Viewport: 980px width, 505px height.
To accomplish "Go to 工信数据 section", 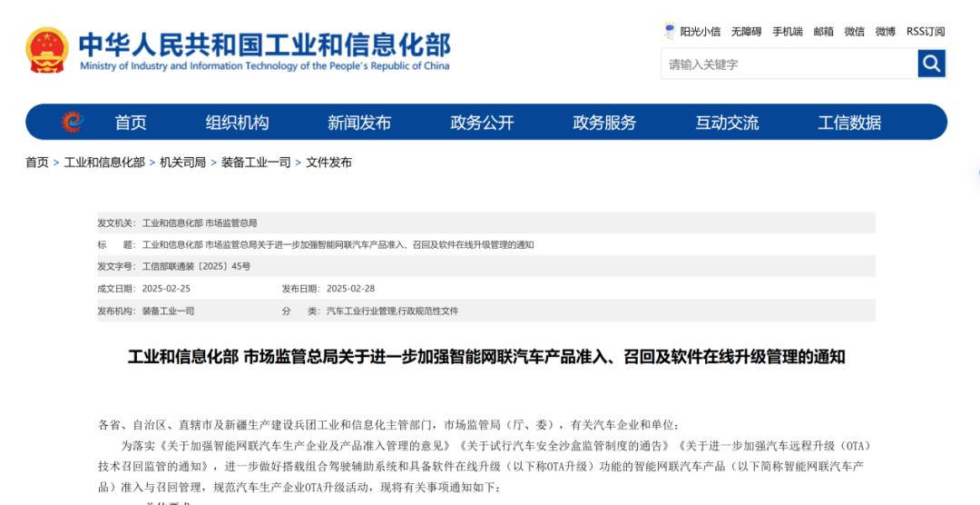I will [x=849, y=123].
